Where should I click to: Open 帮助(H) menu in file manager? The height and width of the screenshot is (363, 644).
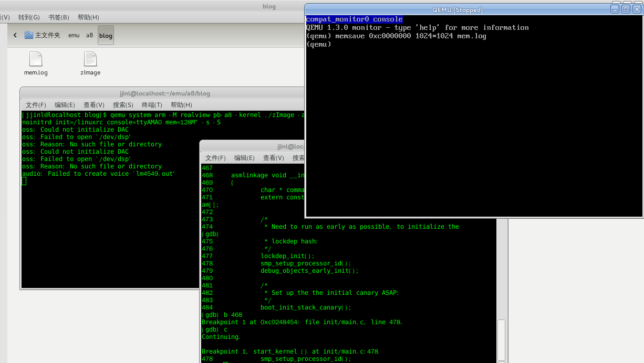(x=88, y=17)
